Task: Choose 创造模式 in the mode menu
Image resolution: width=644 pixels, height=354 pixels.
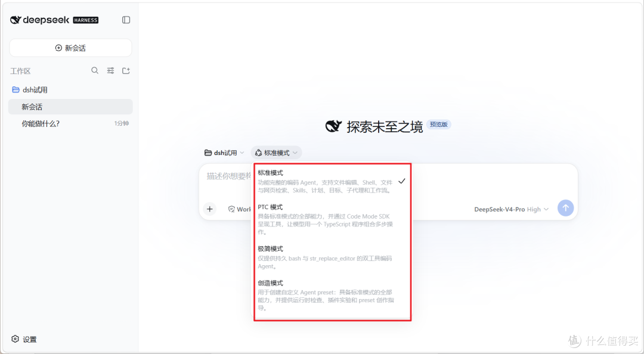Action: [332, 295]
